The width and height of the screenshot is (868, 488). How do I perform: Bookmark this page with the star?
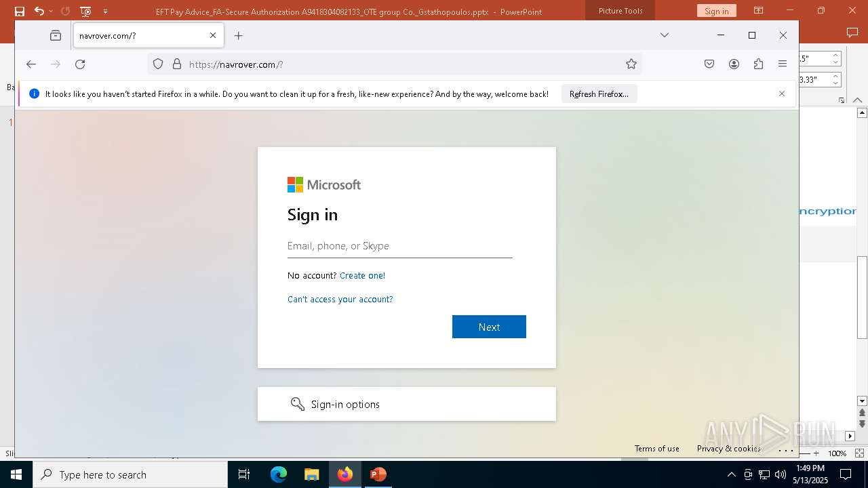631,64
